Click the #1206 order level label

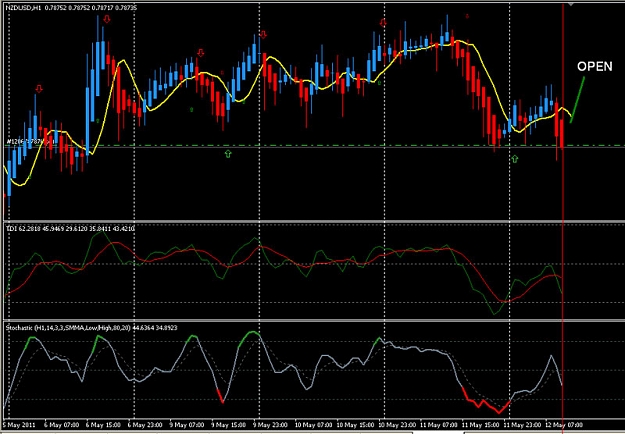(x=30, y=141)
